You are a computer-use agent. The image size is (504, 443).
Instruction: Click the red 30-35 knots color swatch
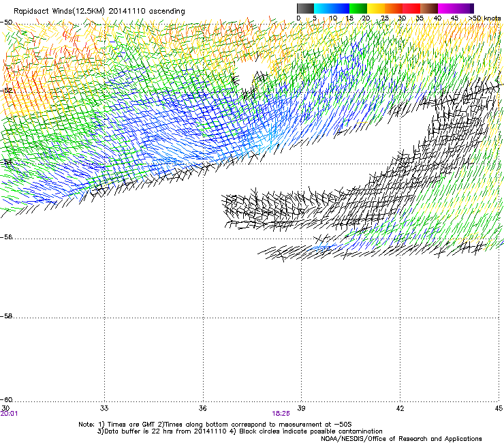[x=411, y=8]
